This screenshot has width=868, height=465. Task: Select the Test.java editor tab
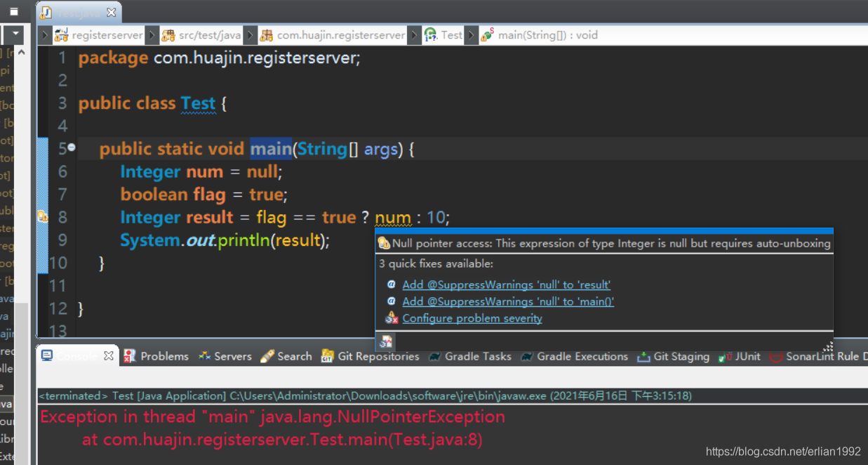pyautogui.click(x=79, y=13)
